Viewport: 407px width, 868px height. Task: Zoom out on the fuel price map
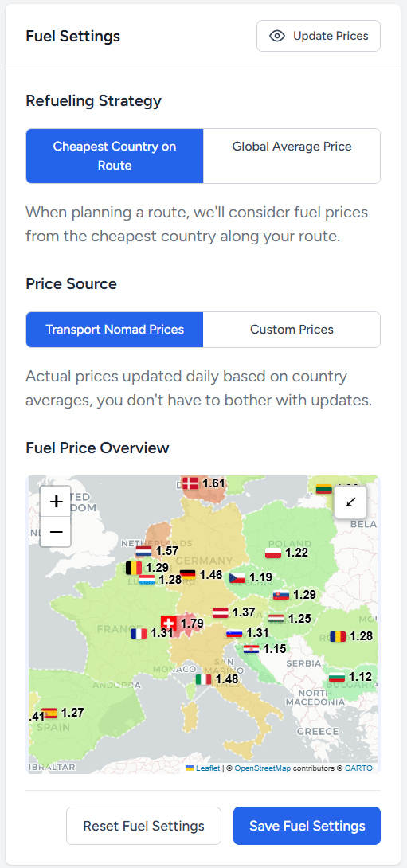pyautogui.click(x=56, y=532)
